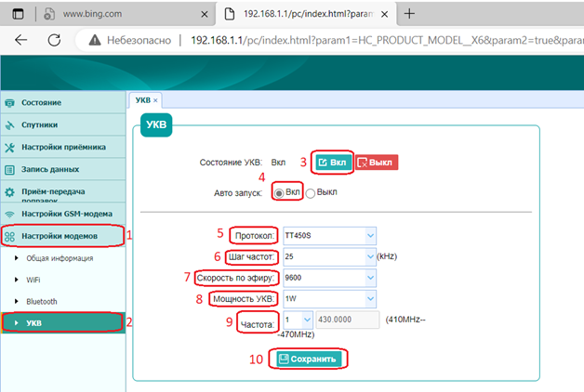584x392 pixels.
Task: Click the УКВ content tab label
Action: coord(142,100)
